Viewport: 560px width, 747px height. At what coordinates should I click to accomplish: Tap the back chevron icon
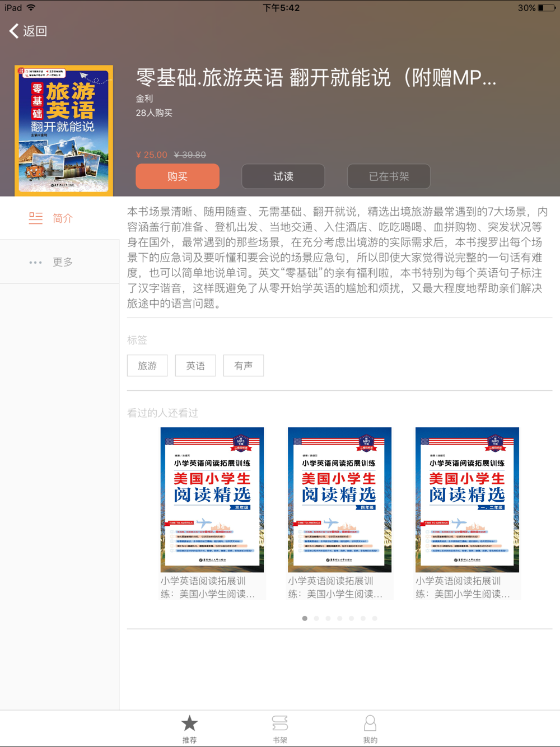[14, 31]
